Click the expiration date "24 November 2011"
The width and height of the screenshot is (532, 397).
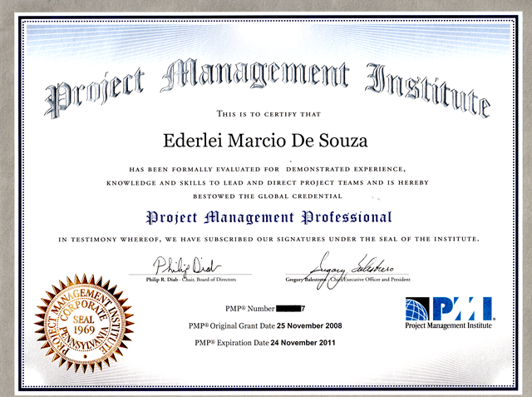303,343
